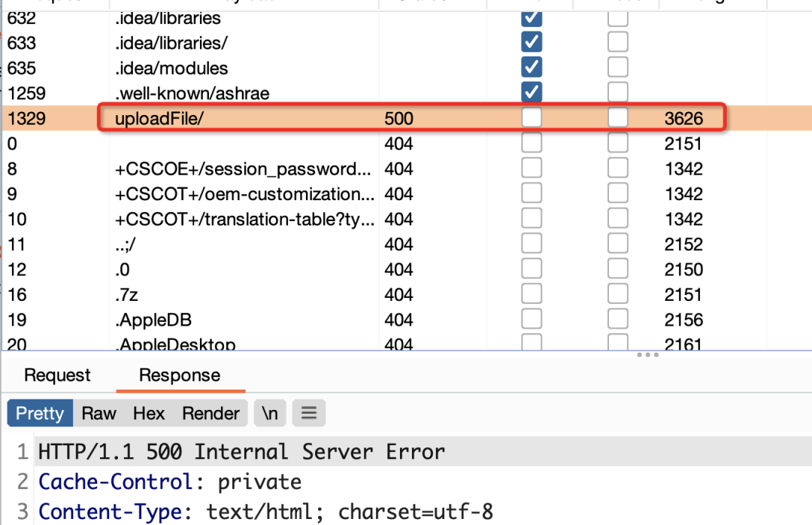Select request number 1259
The width and height of the screenshot is (812, 525).
pyautogui.click(x=26, y=93)
